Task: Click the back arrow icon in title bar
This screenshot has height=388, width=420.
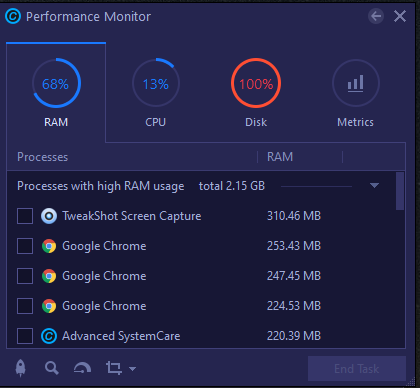Action: tap(376, 16)
